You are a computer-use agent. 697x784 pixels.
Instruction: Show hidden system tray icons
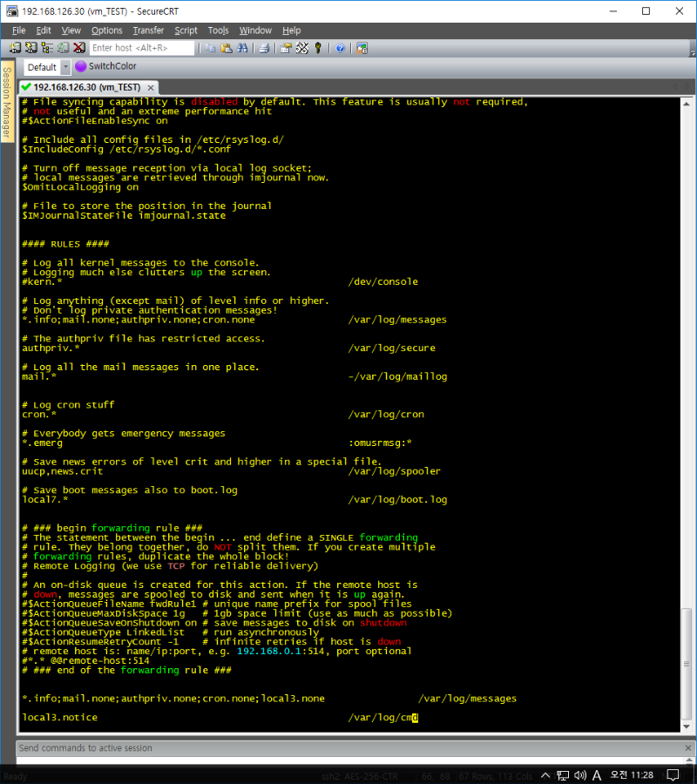click(546, 775)
